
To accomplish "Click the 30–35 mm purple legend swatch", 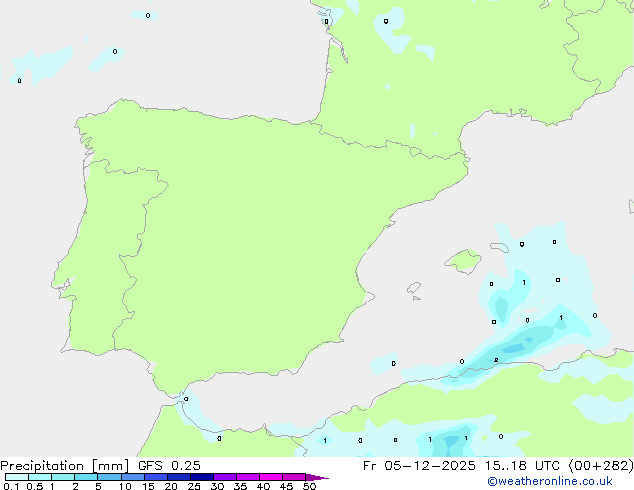I will pyautogui.click(x=225, y=477).
